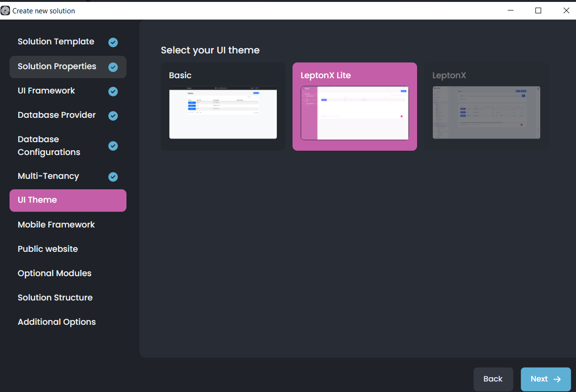
Task: Select the UI Theme step
Action: pyautogui.click(x=68, y=200)
